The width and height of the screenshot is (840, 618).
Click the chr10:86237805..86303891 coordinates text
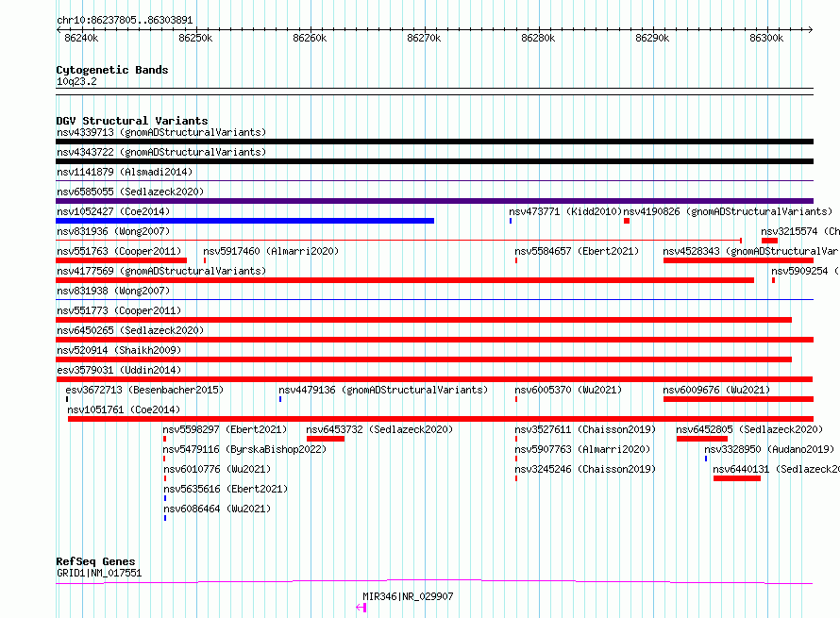(x=125, y=21)
